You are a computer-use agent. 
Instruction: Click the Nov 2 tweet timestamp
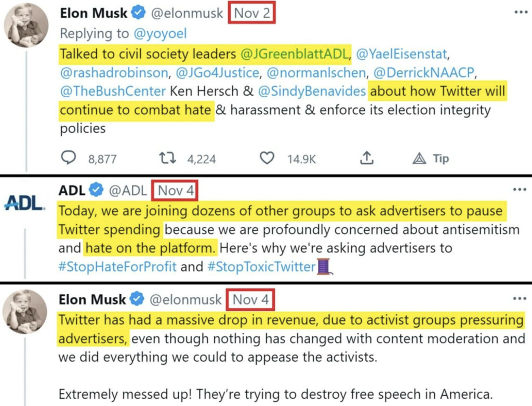pyautogui.click(x=252, y=13)
